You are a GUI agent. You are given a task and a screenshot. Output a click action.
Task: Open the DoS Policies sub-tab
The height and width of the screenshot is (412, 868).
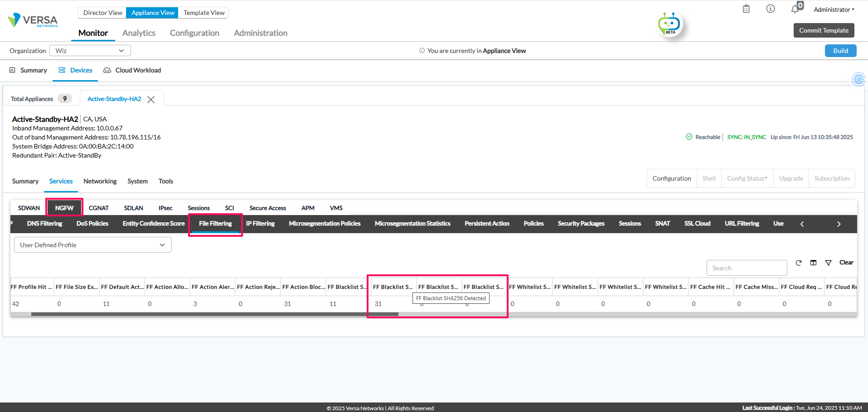(92, 224)
